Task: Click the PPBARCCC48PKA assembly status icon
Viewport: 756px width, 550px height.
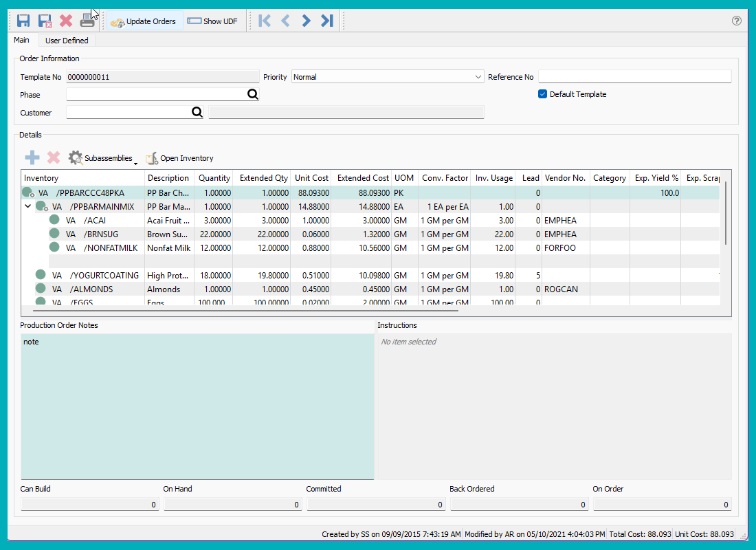Action: pyautogui.click(x=28, y=192)
